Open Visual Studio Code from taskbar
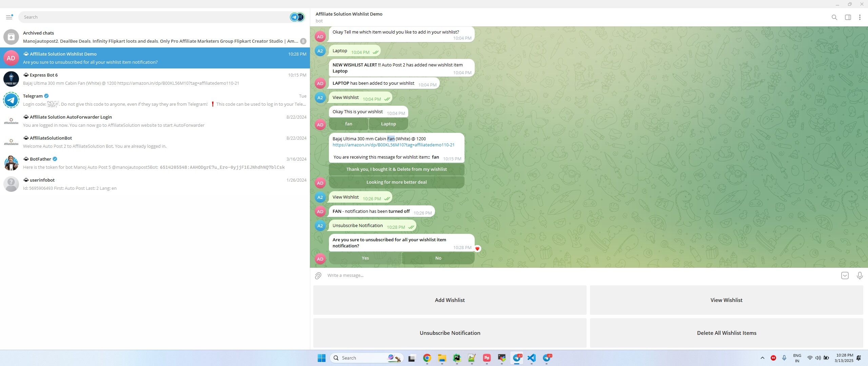 point(531,358)
